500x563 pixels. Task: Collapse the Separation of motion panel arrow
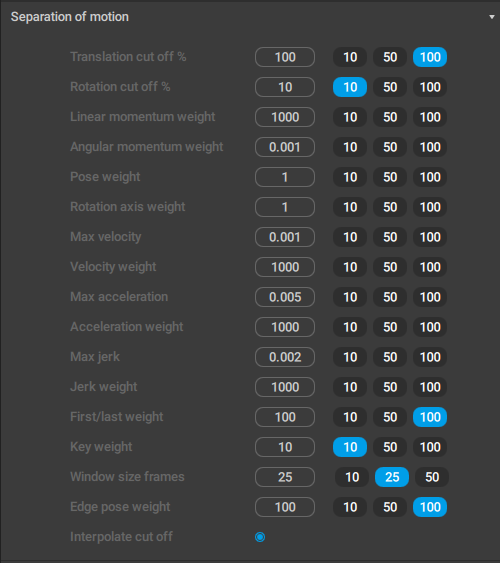click(x=492, y=17)
